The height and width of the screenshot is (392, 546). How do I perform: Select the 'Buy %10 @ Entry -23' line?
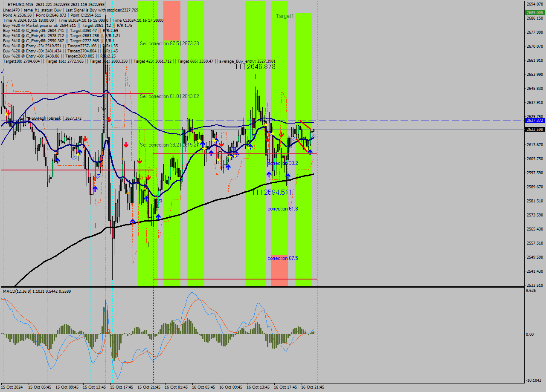(60, 46)
